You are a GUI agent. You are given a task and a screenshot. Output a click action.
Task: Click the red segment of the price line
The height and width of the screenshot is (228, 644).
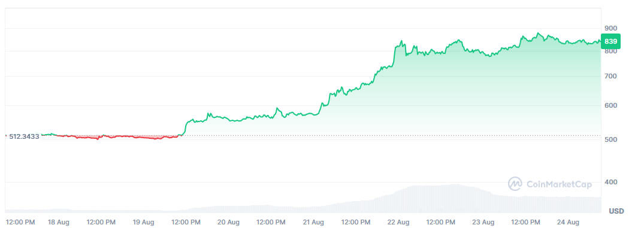coord(123,136)
